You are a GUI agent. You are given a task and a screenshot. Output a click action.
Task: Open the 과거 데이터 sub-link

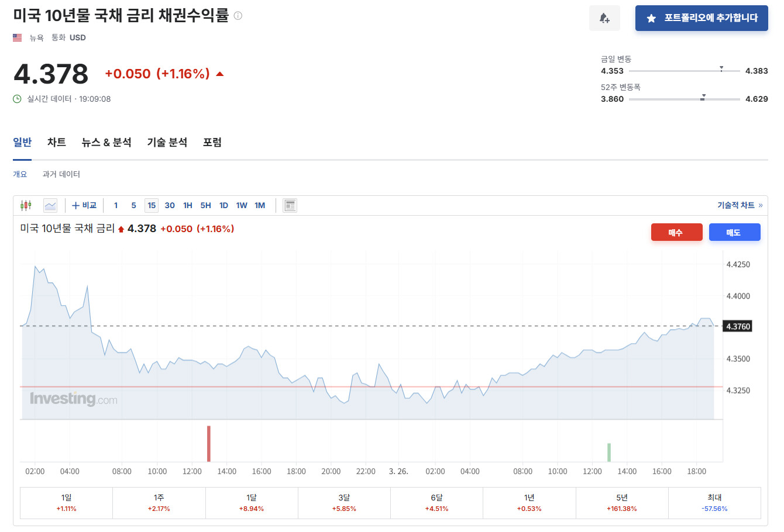pyautogui.click(x=61, y=174)
